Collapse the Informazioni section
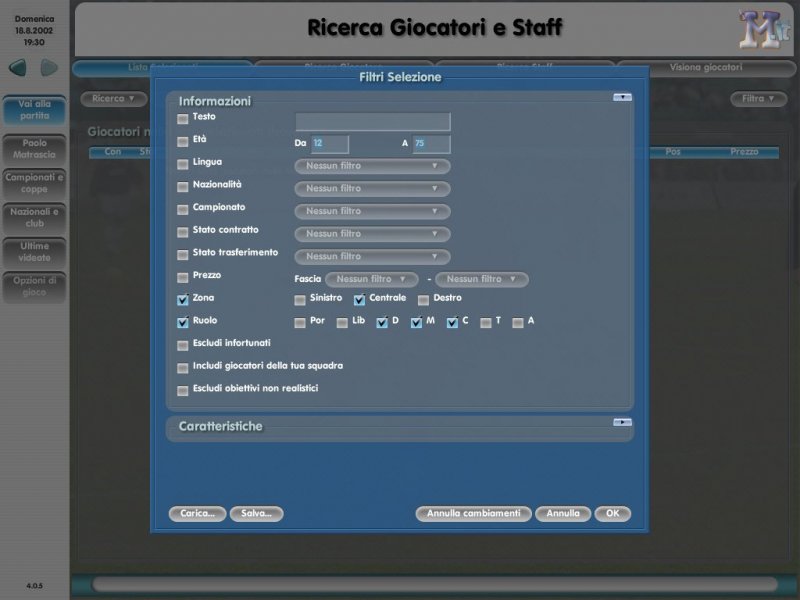Image resolution: width=800 pixels, height=600 pixels. coord(622,97)
